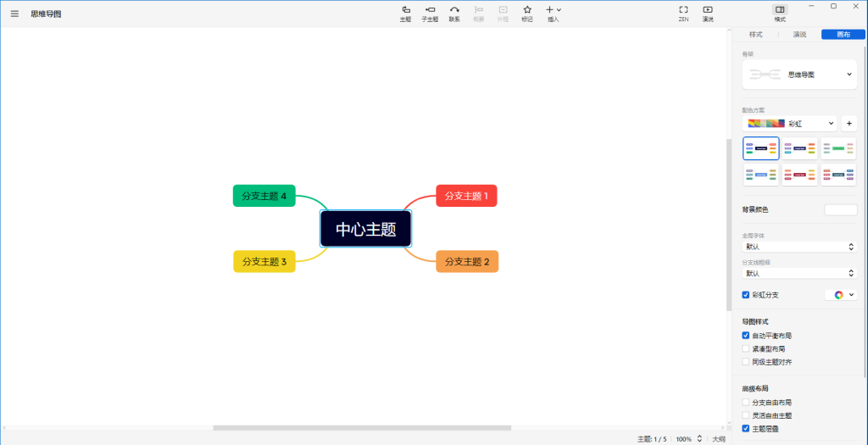868x445 pixels.
Task: Click the 标记 (Marker) star icon
Action: 527,13
